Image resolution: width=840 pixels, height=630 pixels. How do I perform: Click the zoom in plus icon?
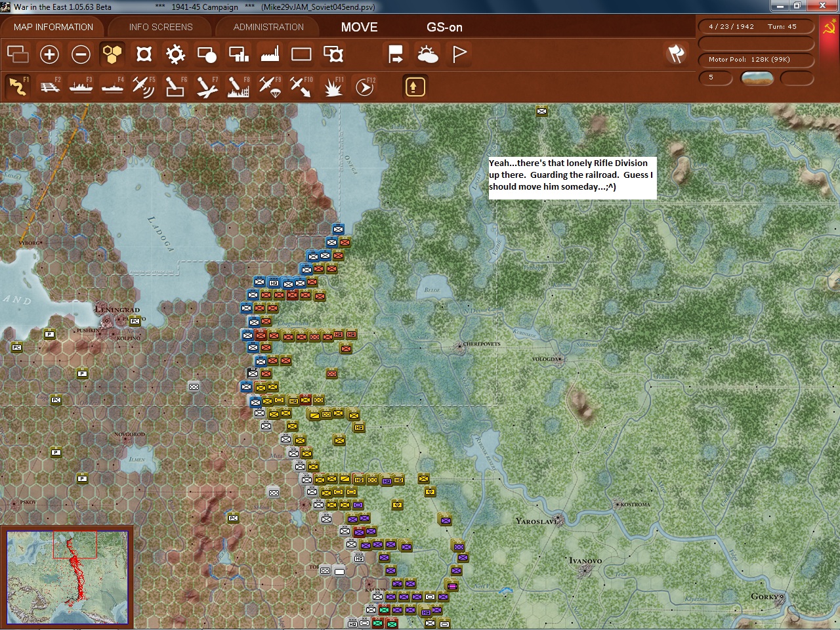click(49, 54)
